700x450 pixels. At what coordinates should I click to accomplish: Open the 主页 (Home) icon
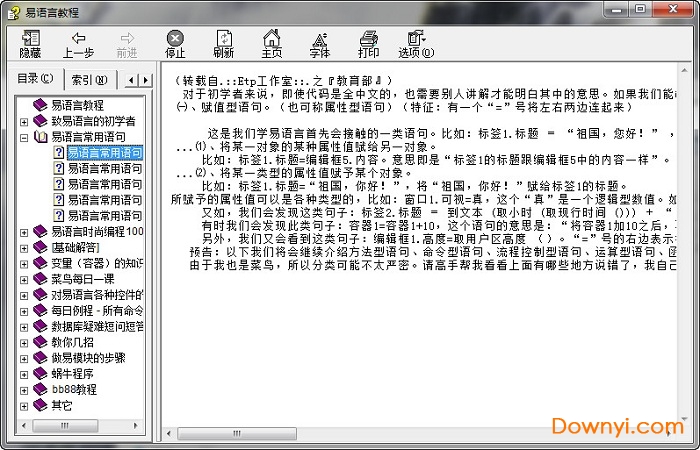coord(271,38)
